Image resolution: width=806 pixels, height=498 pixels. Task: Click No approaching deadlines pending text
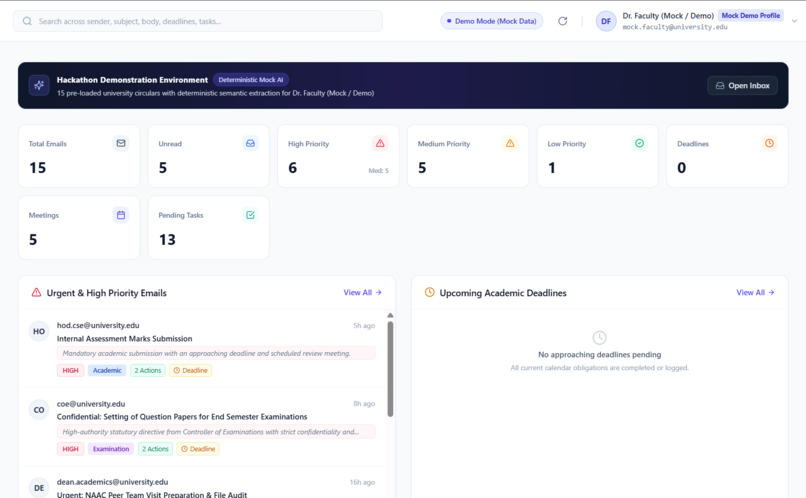pyautogui.click(x=599, y=355)
